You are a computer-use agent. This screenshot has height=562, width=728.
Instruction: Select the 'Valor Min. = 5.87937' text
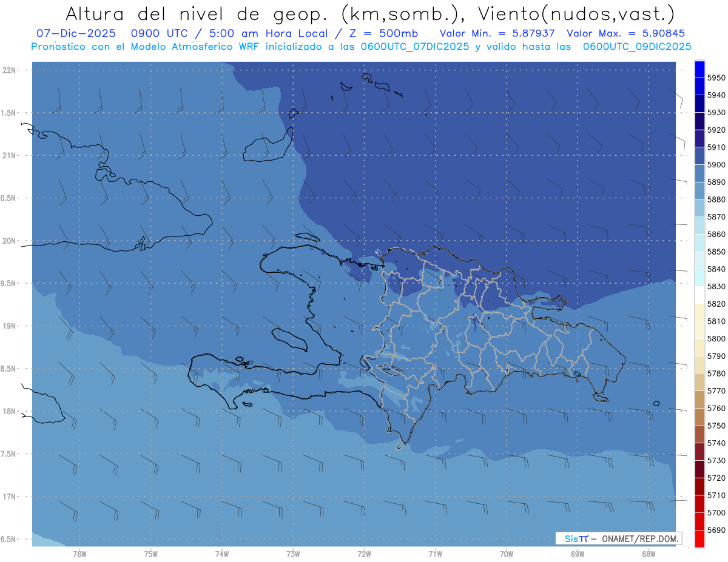point(497,33)
